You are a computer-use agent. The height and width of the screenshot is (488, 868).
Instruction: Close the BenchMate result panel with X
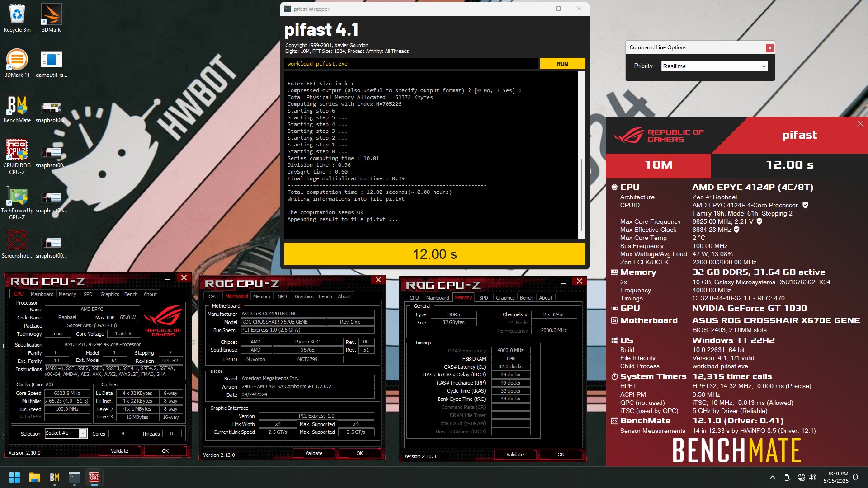coord(860,123)
